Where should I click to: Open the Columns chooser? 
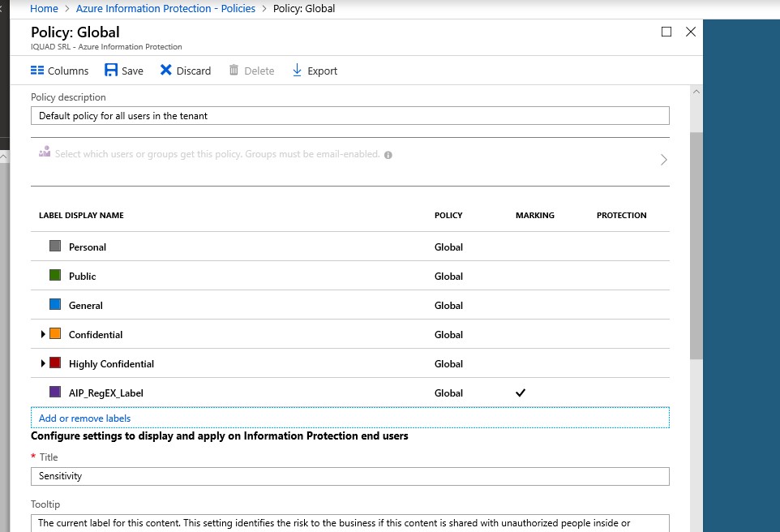point(59,71)
